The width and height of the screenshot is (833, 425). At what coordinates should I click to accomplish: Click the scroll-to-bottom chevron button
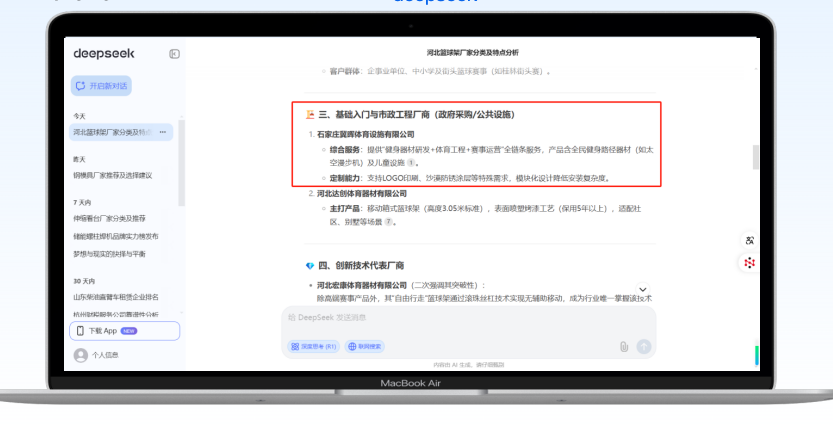643,290
